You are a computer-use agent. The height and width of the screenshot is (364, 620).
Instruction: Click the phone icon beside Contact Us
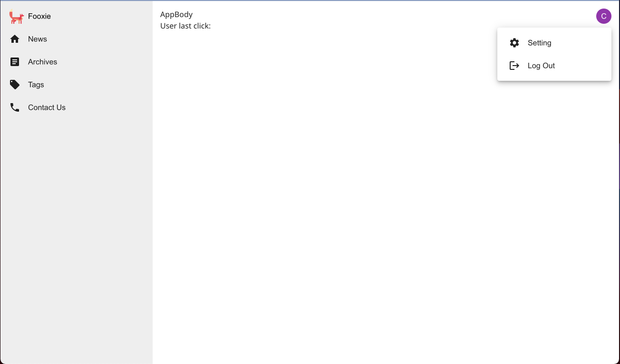click(x=15, y=107)
